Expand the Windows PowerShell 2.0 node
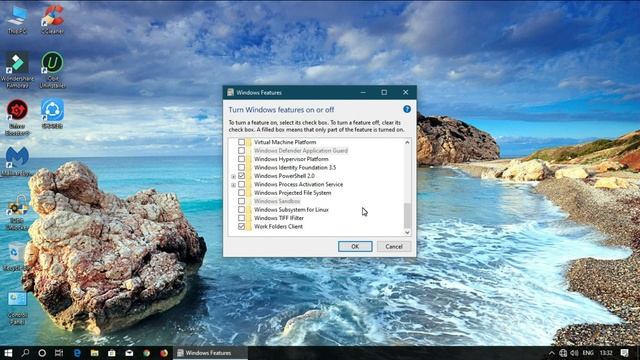640x360 pixels. [x=233, y=176]
